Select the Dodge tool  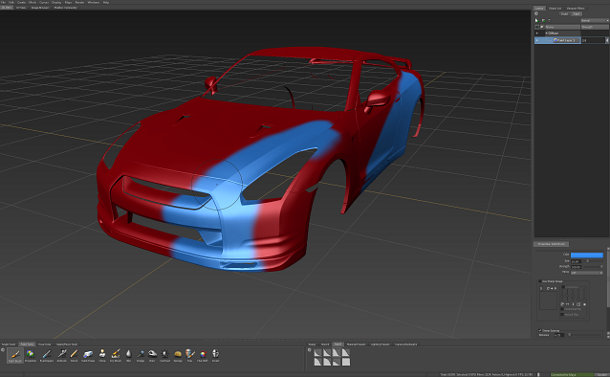[140, 355]
